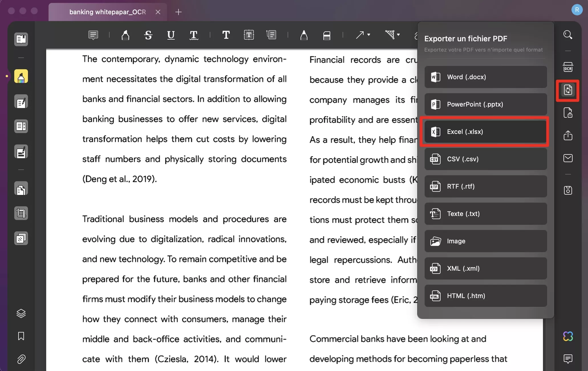Click the Send by email envelope icon
This screenshot has height=371, width=588.
pyautogui.click(x=568, y=158)
